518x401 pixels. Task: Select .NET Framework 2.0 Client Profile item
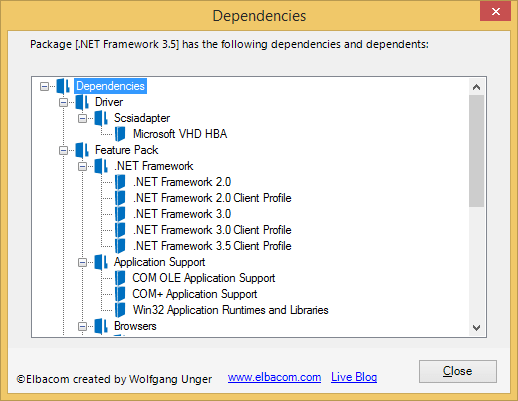(212, 198)
